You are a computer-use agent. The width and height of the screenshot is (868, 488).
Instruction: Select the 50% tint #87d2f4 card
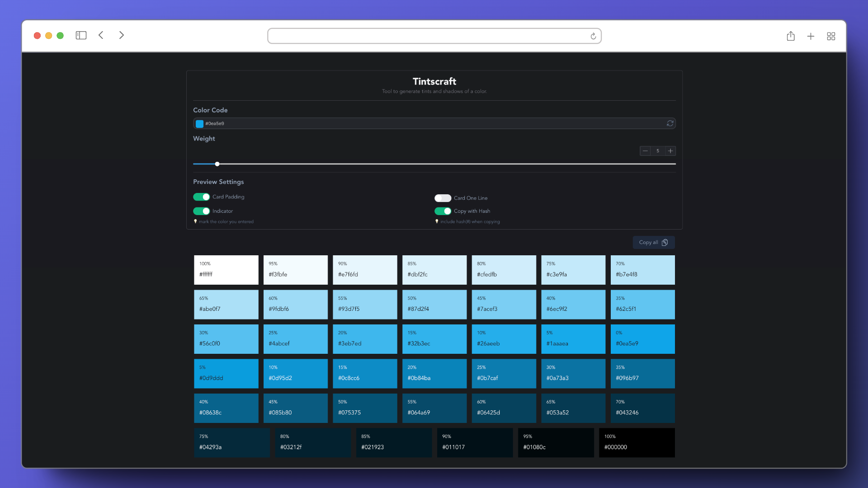click(434, 305)
